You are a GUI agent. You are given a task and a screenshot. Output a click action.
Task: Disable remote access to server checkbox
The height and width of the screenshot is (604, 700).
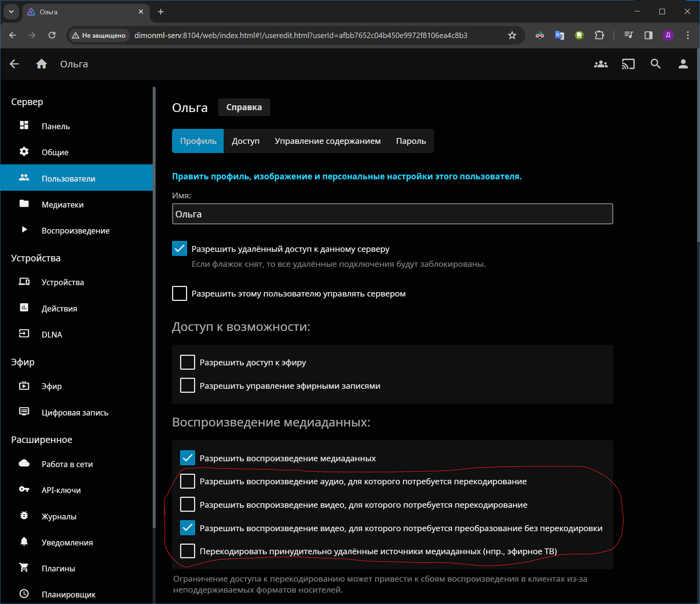(179, 249)
